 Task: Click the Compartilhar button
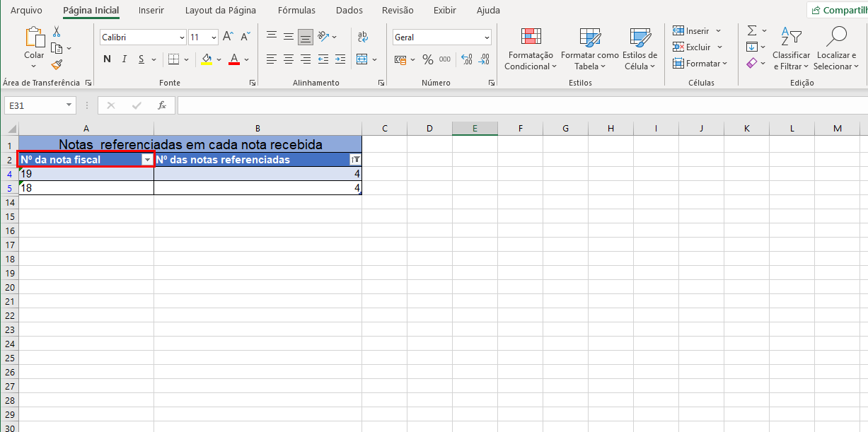[x=838, y=11]
